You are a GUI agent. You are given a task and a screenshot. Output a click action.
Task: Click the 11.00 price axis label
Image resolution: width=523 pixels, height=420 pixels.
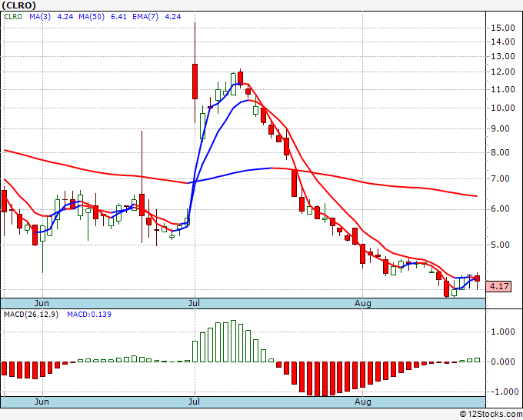click(x=503, y=89)
